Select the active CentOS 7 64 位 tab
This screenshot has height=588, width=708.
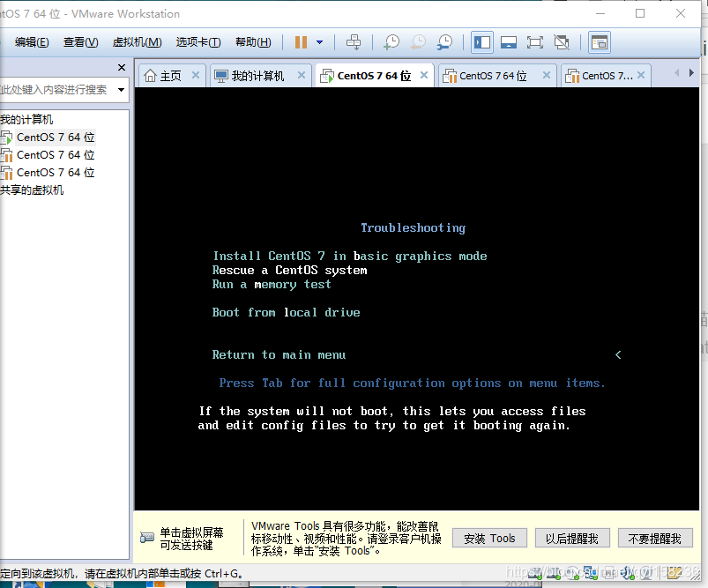(x=374, y=76)
